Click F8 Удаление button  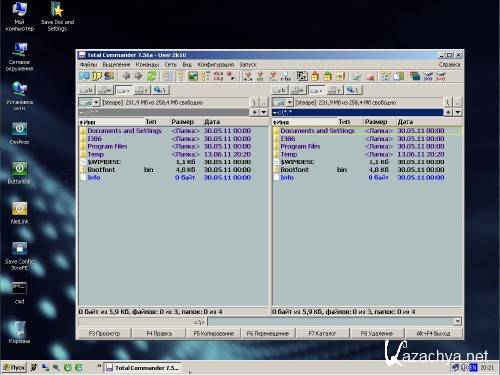377,333
